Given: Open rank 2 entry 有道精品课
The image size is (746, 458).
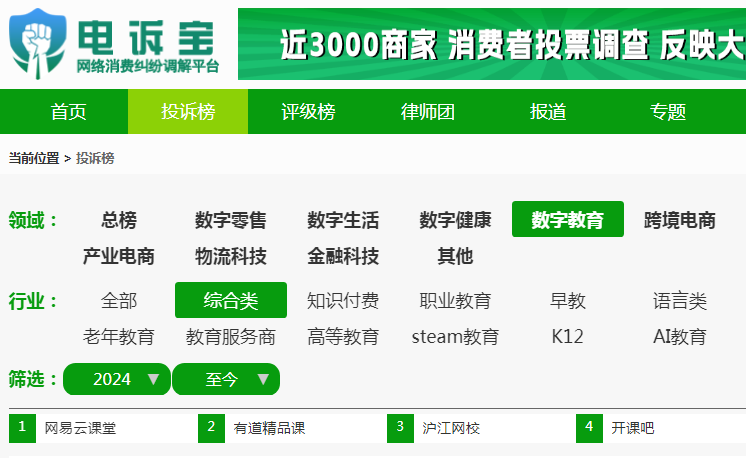Looking at the screenshot, I should 269,428.
